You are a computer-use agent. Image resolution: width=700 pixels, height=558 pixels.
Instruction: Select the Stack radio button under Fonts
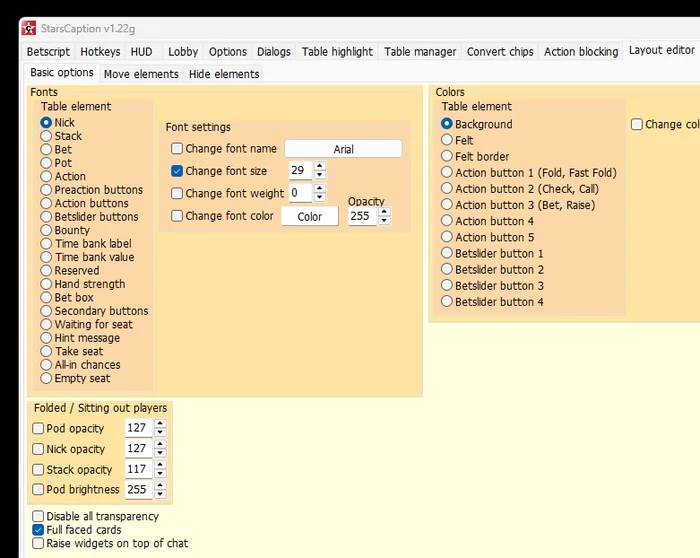point(46,136)
